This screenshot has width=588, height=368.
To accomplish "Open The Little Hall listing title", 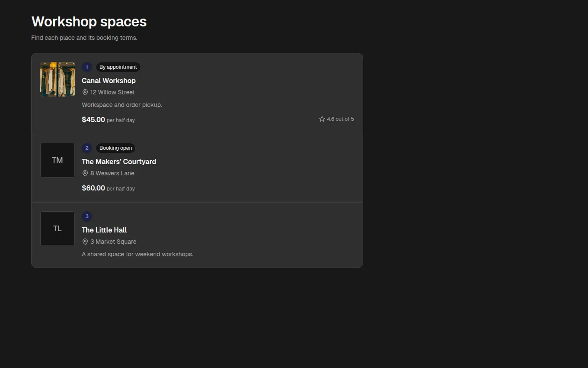I will [104, 230].
